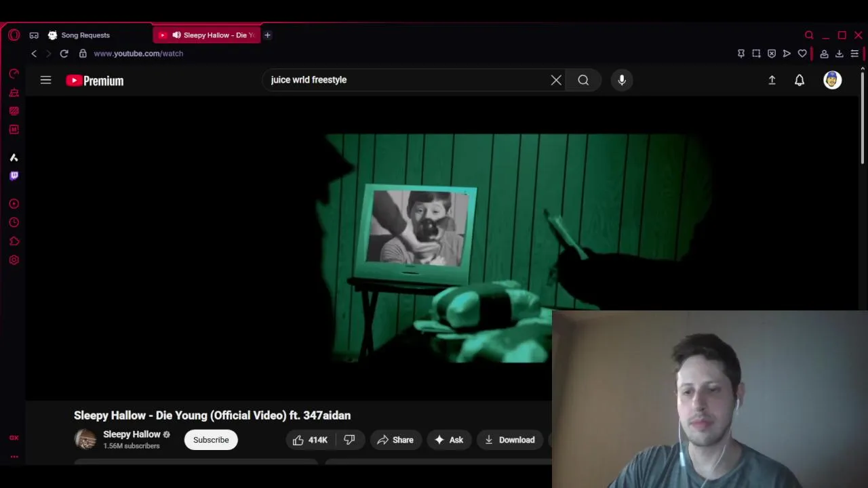Open History clock icon in sidebar
This screenshot has height=488, width=868.
(x=14, y=222)
